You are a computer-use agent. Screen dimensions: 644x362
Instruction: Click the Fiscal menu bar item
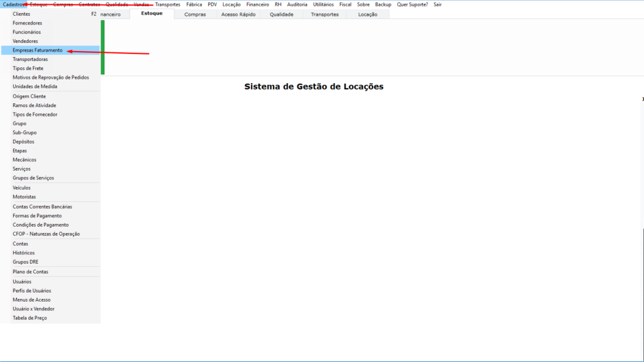pyautogui.click(x=345, y=4)
